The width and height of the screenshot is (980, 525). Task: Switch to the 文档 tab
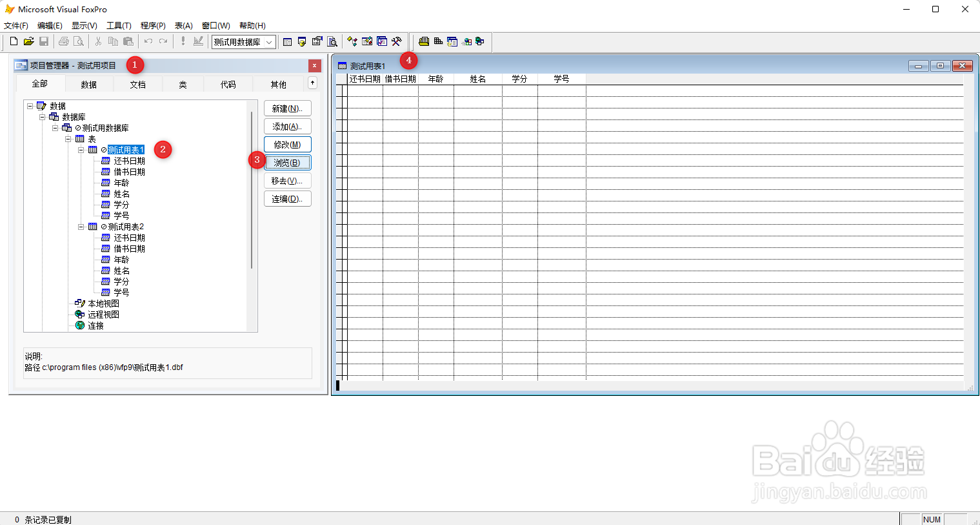[137, 83]
